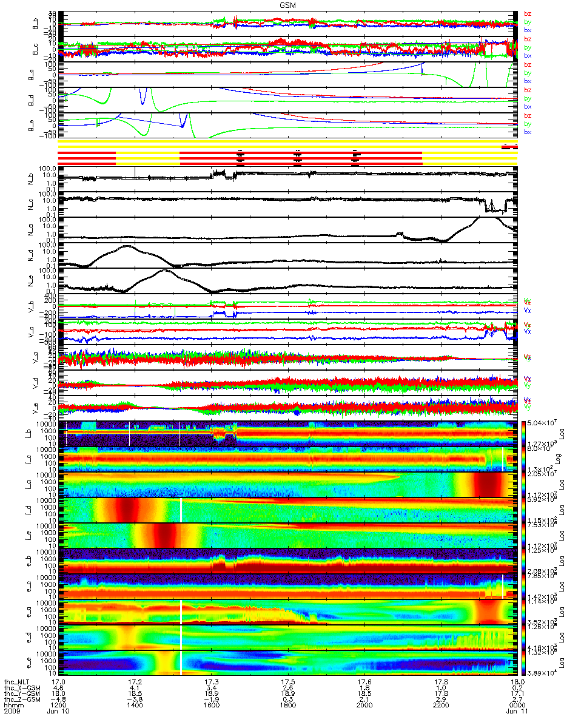
Task: Select the B_c axis label
Action: click(36, 50)
